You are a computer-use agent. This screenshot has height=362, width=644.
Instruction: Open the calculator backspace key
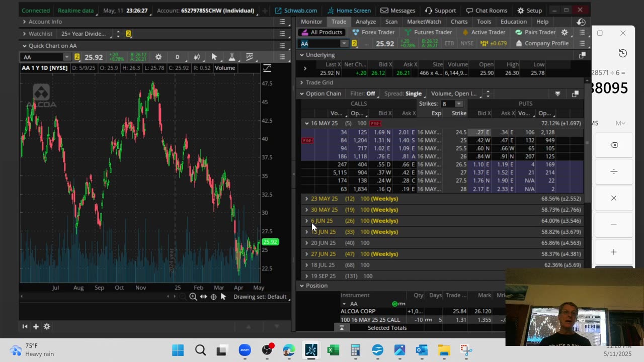pyautogui.click(x=614, y=145)
